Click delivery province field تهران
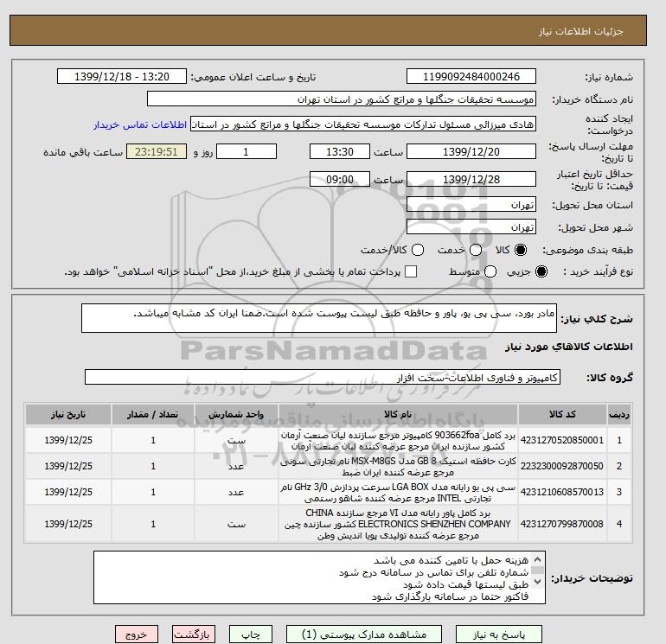The width and height of the screenshot is (666, 644). (x=471, y=205)
